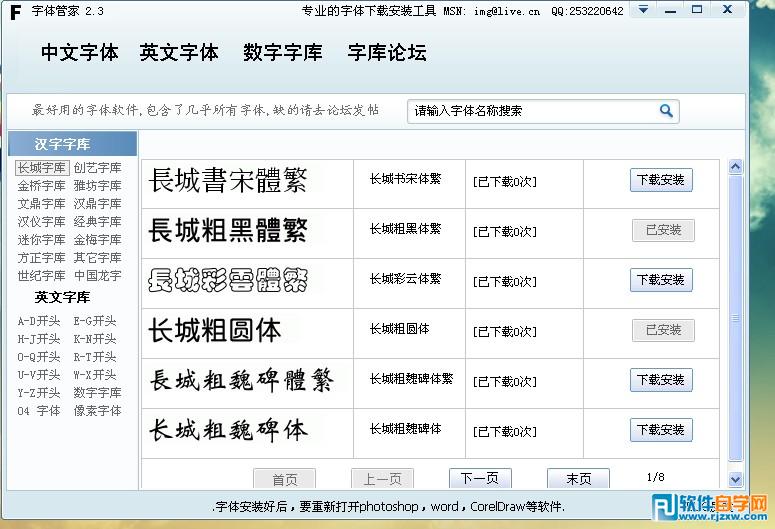Open 方正字库 category
This screenshot has height=529, width=775.
pos(42,258)
